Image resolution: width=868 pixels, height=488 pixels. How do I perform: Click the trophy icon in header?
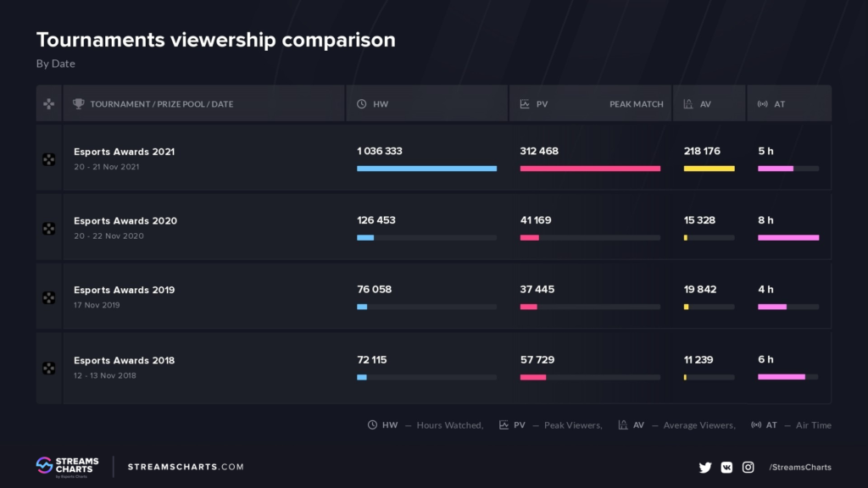pos(79,104)
